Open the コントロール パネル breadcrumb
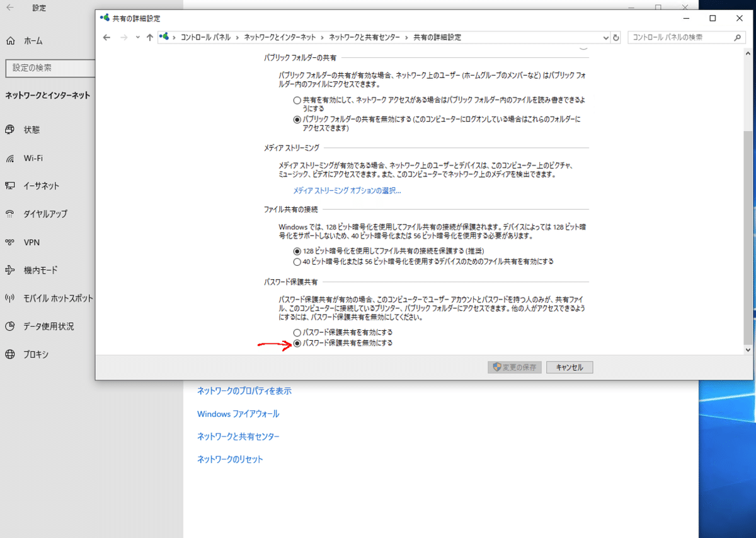Image resolution: width=756 pixels, height=538 pixels. click(x=206, y=37)
